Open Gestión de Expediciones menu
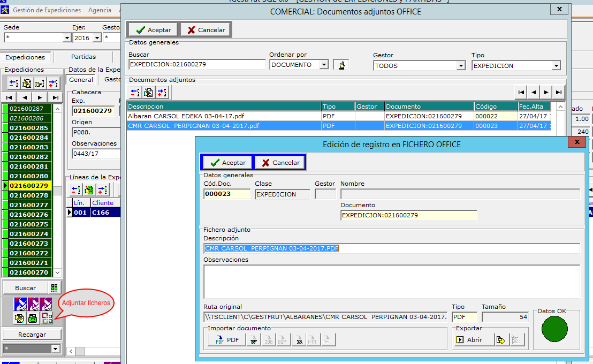Screen dimensions: 593x364 [x=47, y=10]
